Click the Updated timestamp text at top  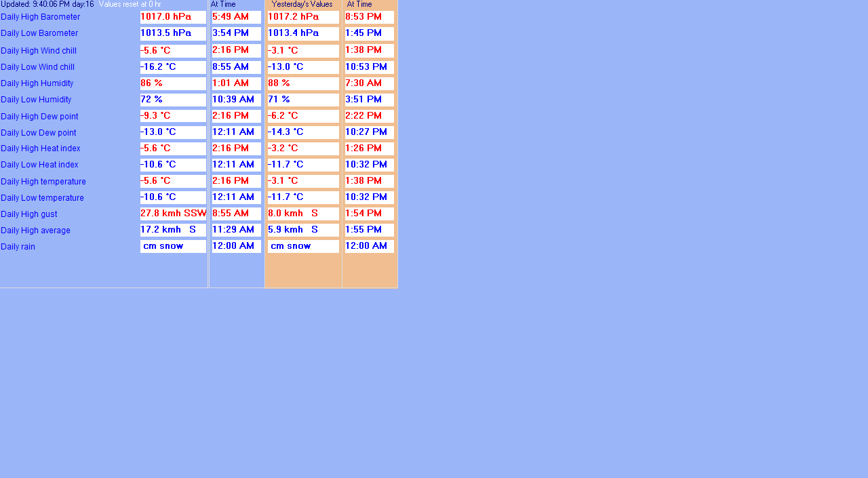tap(47, 4)
